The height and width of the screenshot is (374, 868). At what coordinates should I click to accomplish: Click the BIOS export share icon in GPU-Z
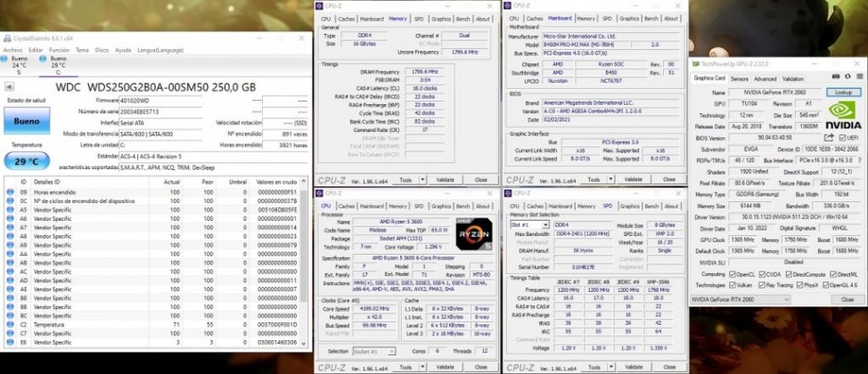tap(829, 137)
